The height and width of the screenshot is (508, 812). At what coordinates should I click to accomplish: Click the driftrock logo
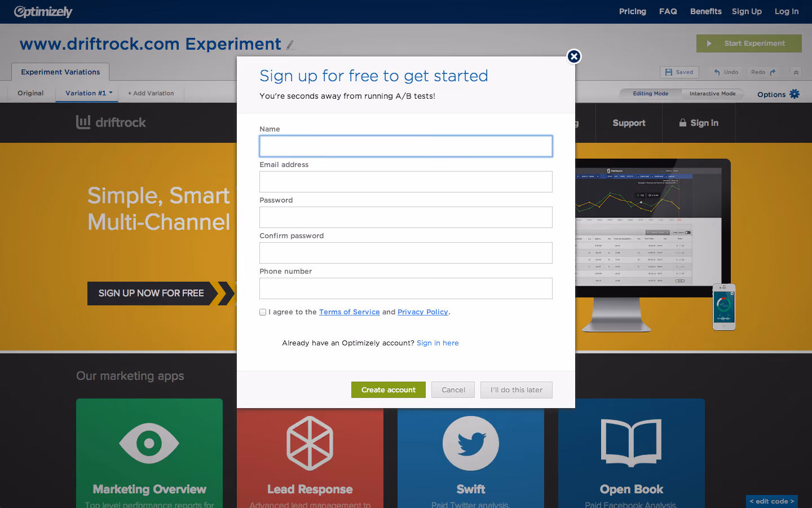click(111, 122)
